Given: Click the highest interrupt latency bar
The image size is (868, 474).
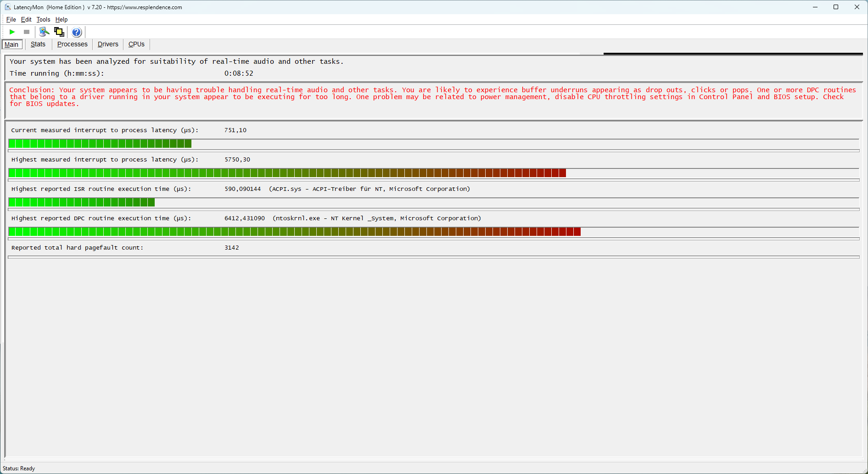Looking at the screenshot, I should [x=433, y=173].
